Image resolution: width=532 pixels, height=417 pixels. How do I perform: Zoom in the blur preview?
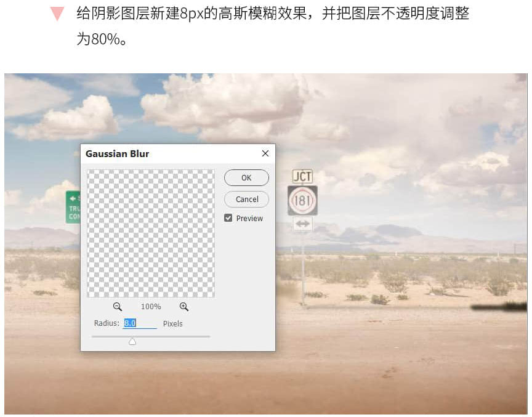pyautogui.click(x=184, y=306)
